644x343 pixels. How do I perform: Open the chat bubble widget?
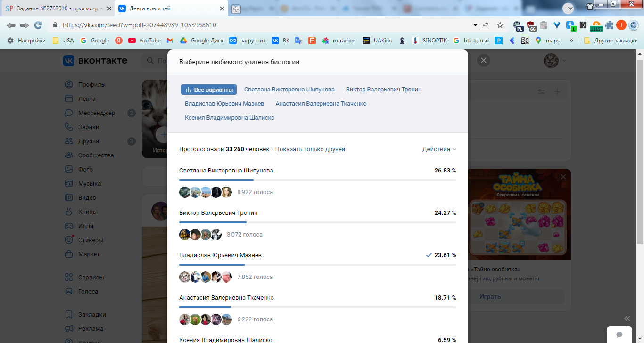point(619,335)
